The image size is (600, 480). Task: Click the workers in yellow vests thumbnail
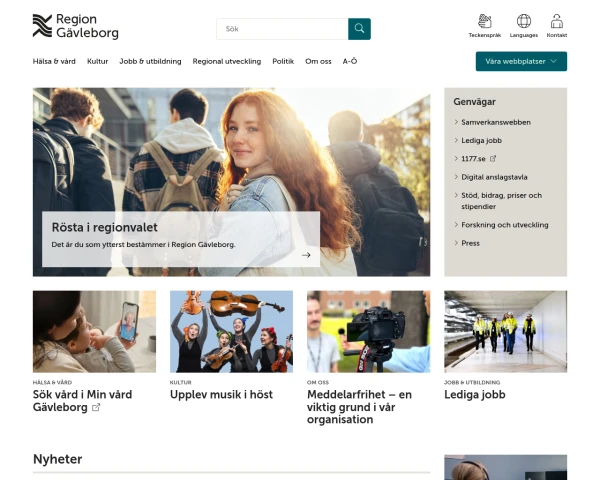coord(505,331)
